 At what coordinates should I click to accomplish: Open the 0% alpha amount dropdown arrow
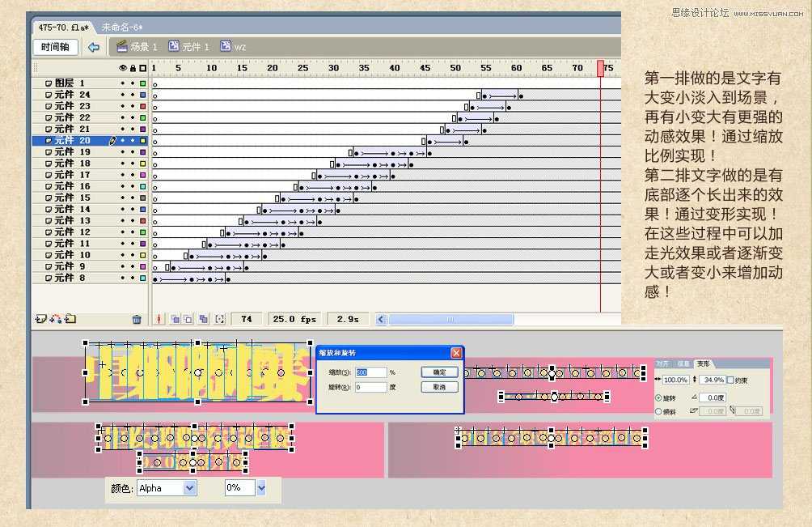(261, 488)
